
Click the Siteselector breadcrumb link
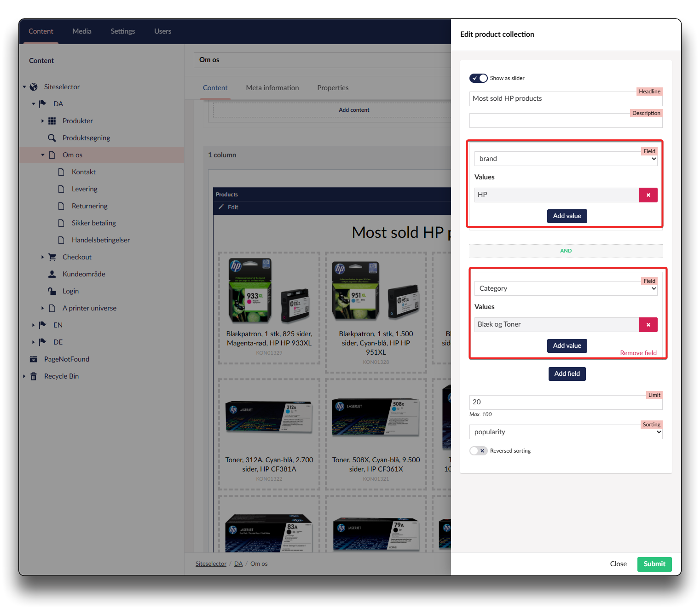point(211,564)
